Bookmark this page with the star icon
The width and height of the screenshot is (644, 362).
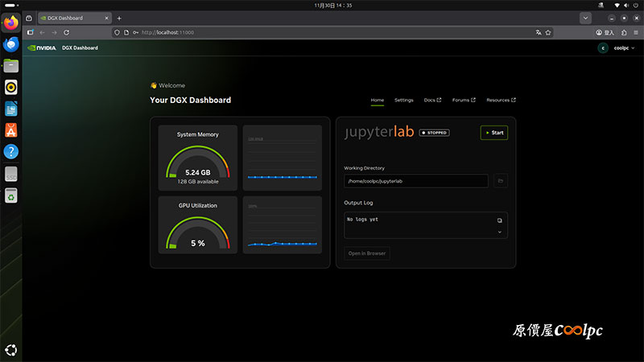548,32
